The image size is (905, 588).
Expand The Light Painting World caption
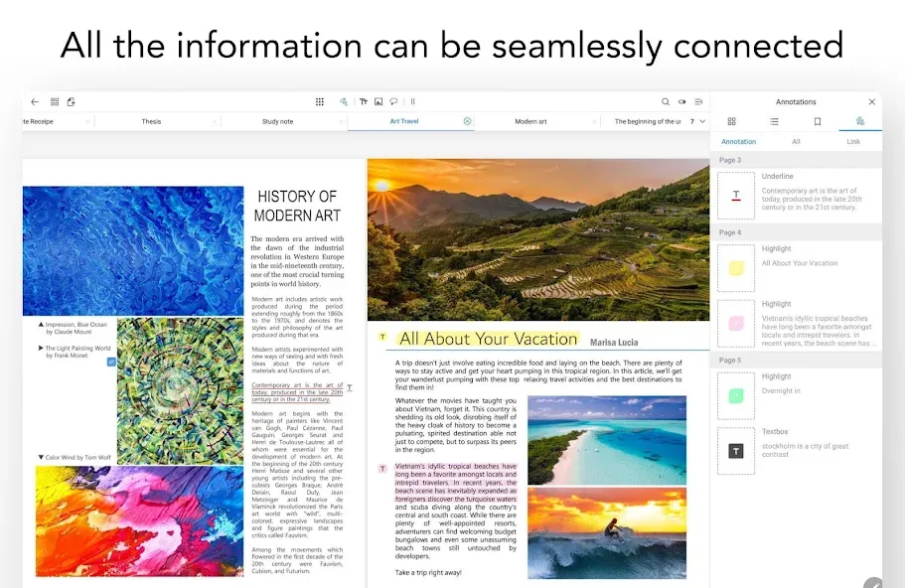pos(41,348)
